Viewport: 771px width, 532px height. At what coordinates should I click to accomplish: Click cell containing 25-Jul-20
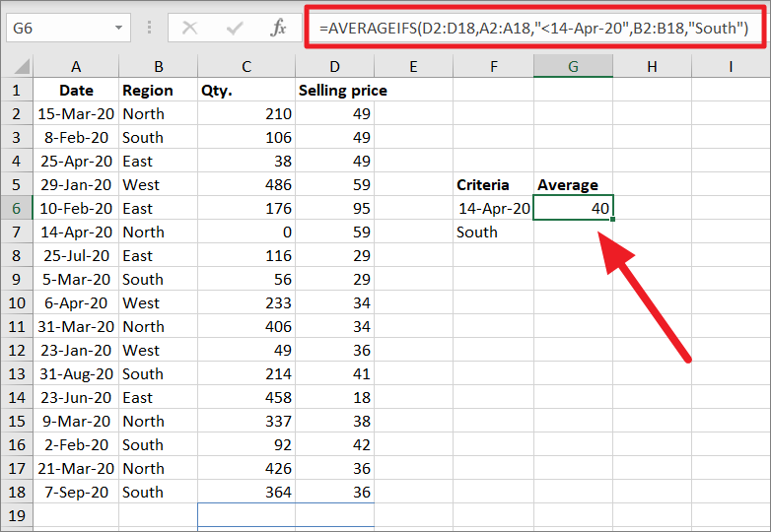(x=76, y=255)
